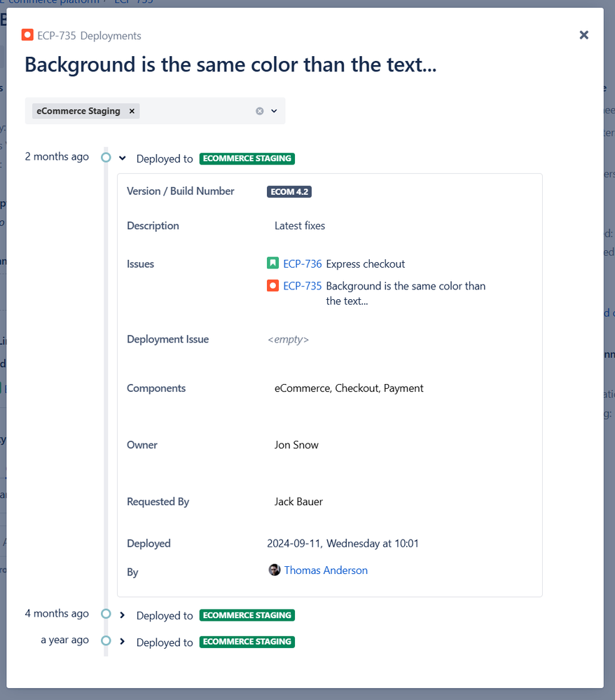Click the ECOMMERCE STAGING badge at 2 months ago
The height and width of the screenshot is (700, 615).
tap(247, 158)
